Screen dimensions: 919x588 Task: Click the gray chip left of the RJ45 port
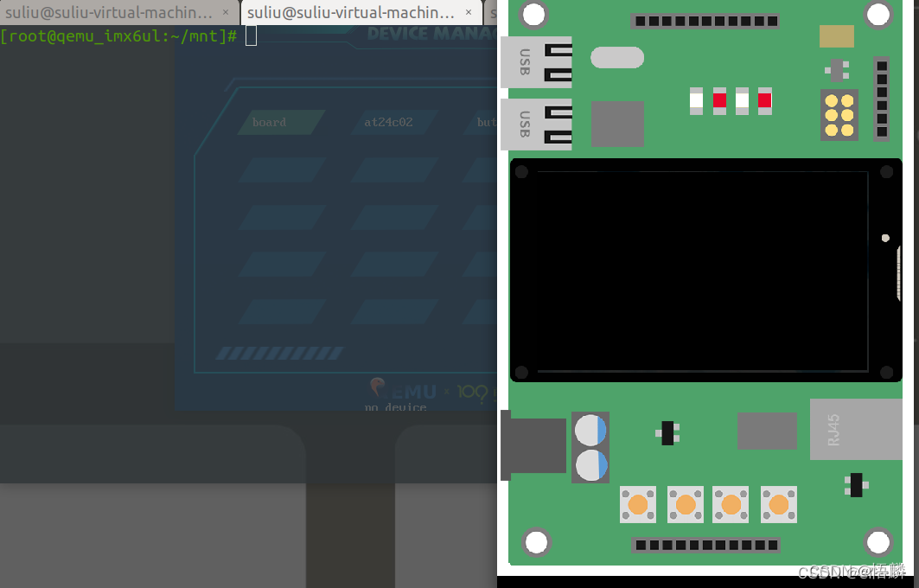(767, 431)
